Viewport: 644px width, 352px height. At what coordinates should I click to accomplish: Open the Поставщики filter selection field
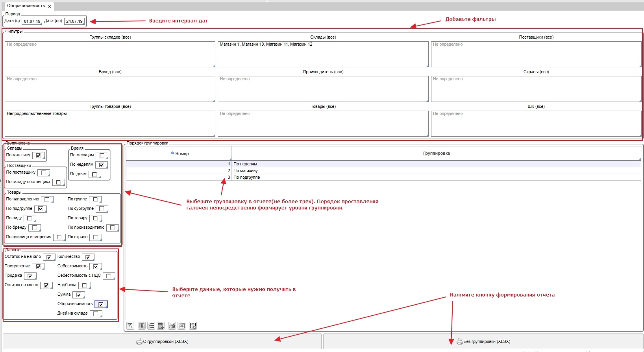pos(536,54)
